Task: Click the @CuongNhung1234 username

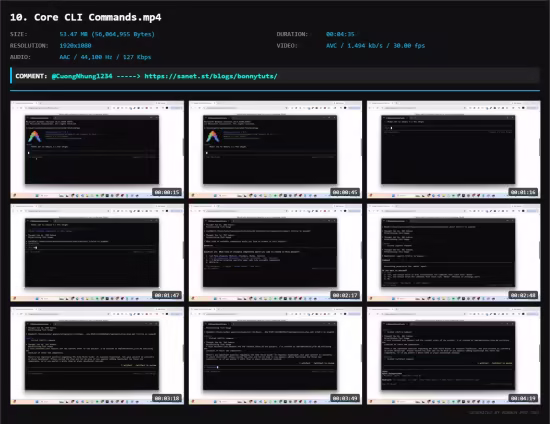Action: pos(82,76)
